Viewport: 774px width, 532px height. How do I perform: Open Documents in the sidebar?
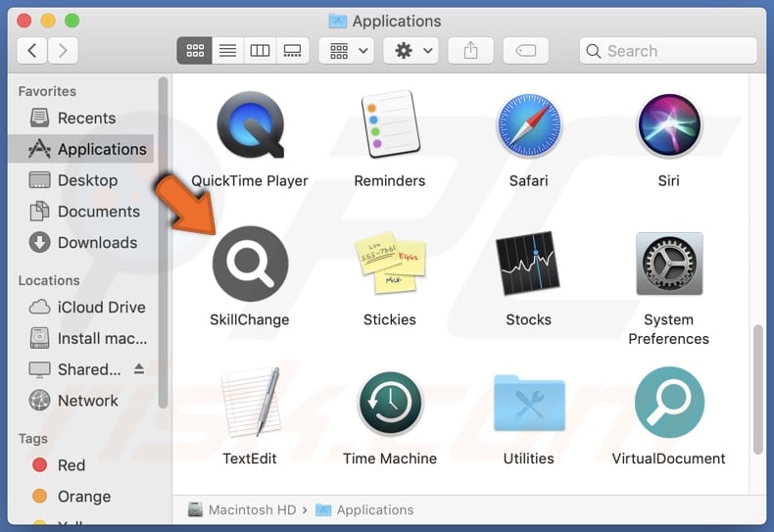(x=81, y=212)
